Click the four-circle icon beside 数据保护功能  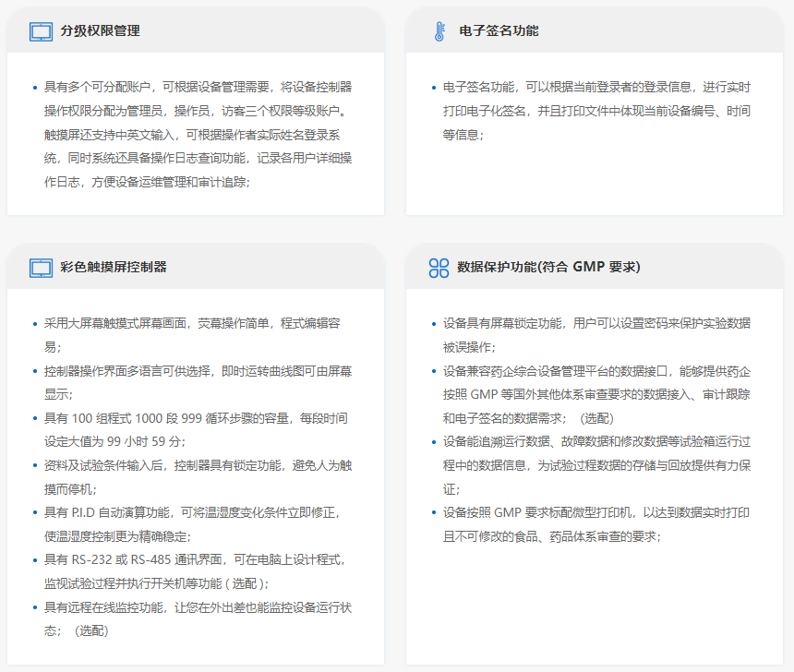[439, 268]
